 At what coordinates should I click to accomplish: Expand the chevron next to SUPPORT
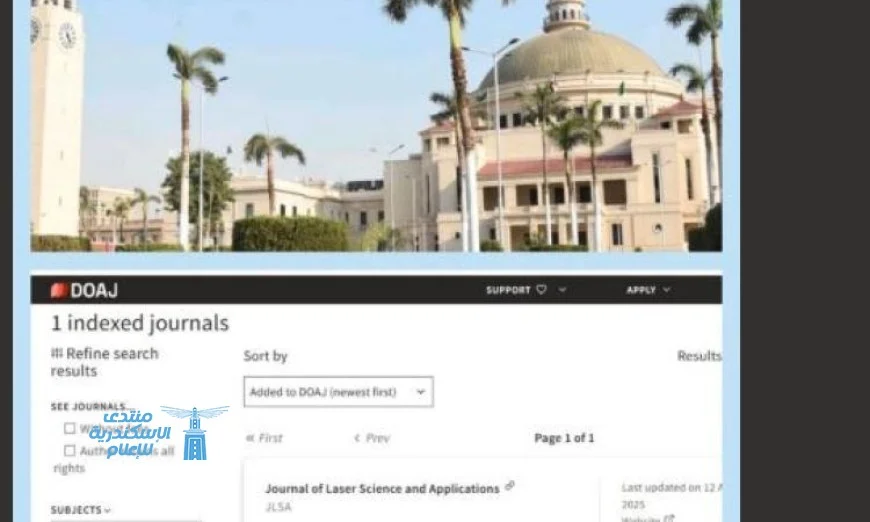[562, 290]
